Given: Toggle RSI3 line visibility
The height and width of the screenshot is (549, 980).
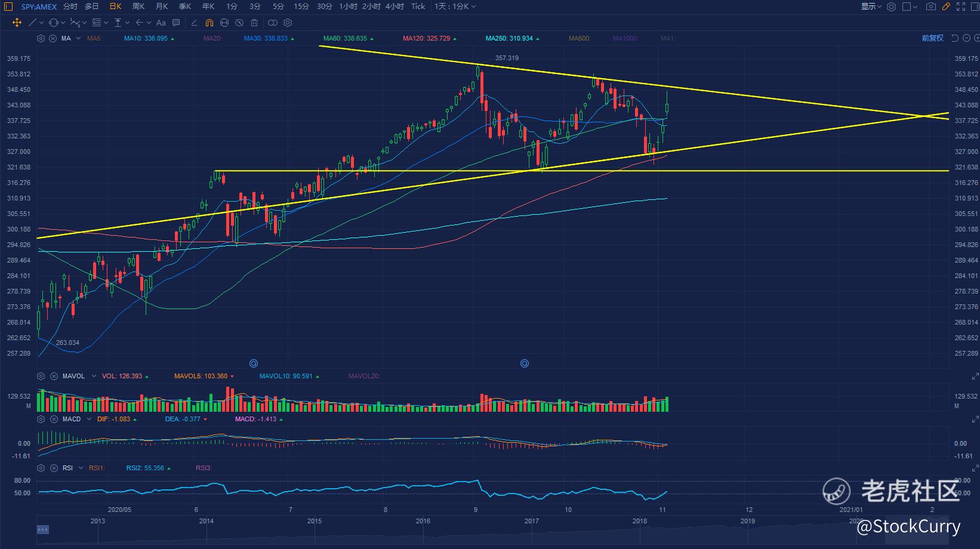Looking at the screenshot, I should [x=204, y=468].
